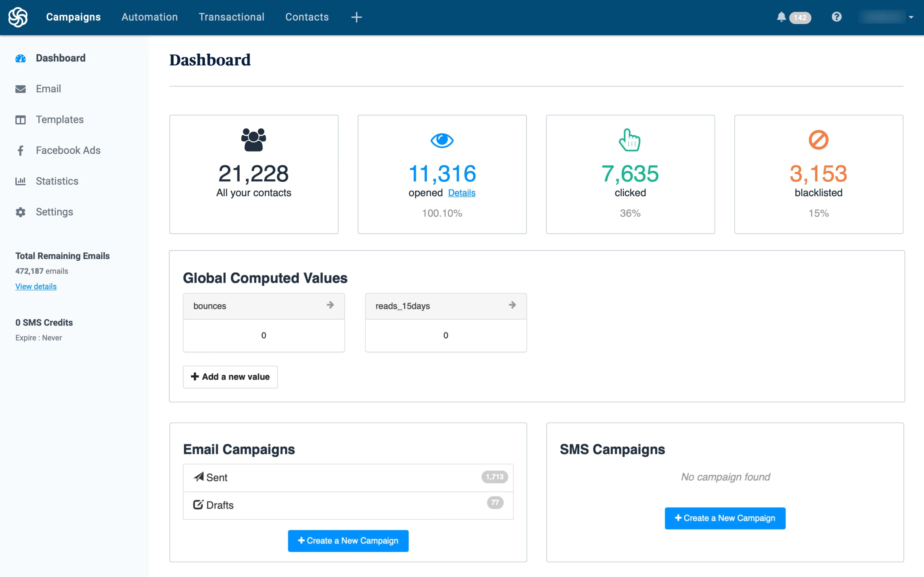Click the Facebook Ads icon
This screenshot has height=577, width=924.
pos(21,150)
